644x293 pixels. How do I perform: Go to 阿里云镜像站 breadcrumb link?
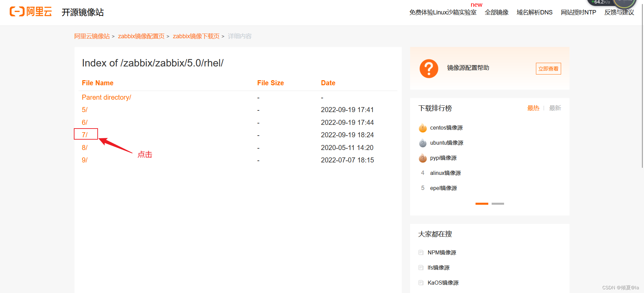tap(92, 36)
